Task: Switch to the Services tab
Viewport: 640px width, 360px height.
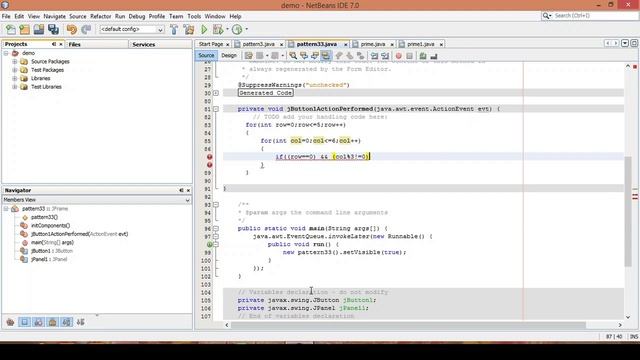Action: tap(144, 44)
